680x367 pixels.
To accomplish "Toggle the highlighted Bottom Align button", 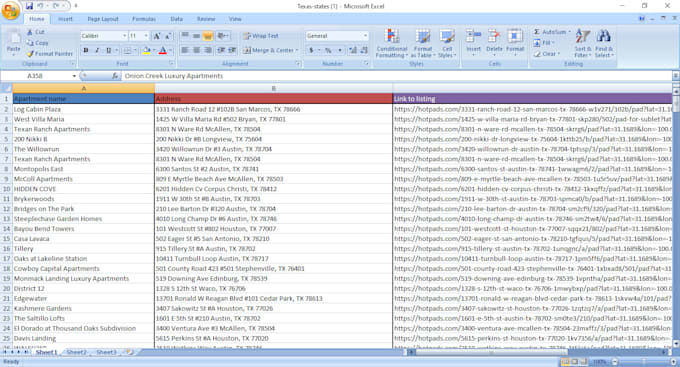I will tap(208, 36).
